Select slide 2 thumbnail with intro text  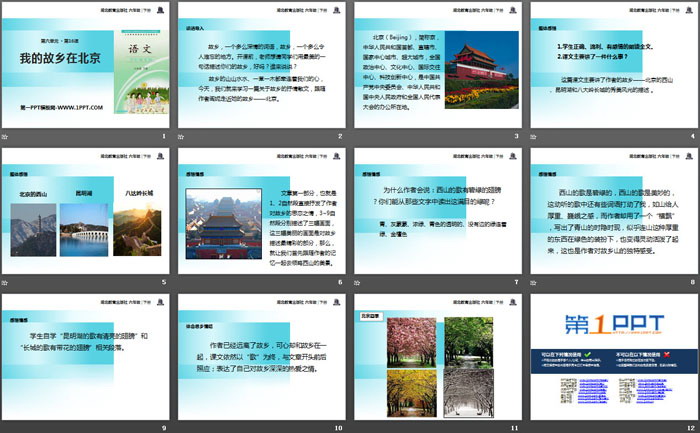pos(262,65)
